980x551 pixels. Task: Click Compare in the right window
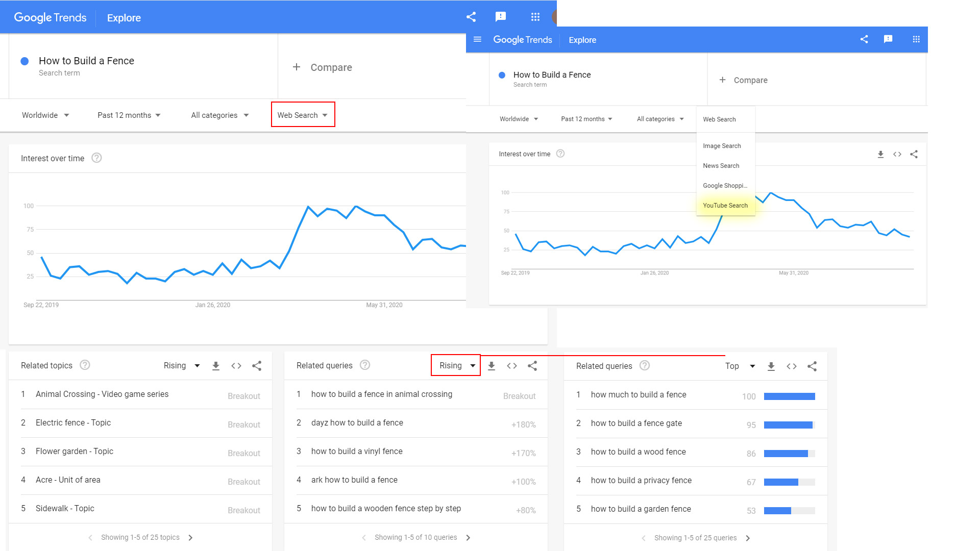coord(743,80)
